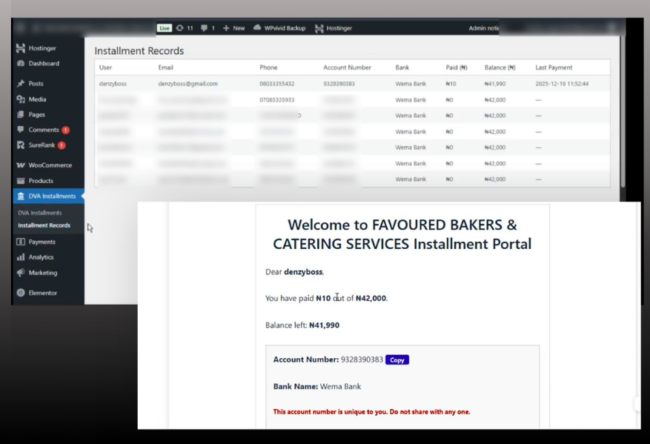This screenshot has height=444, width=650.
Task: Click the Admin notices item in the admin bar
Action: [484, 28]
